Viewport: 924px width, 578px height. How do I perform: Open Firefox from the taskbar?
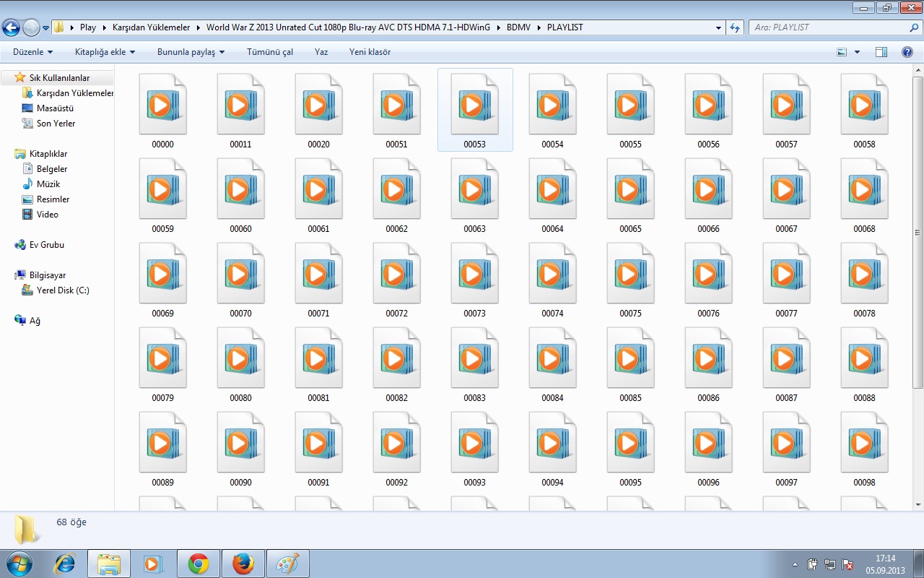[243, 564]
